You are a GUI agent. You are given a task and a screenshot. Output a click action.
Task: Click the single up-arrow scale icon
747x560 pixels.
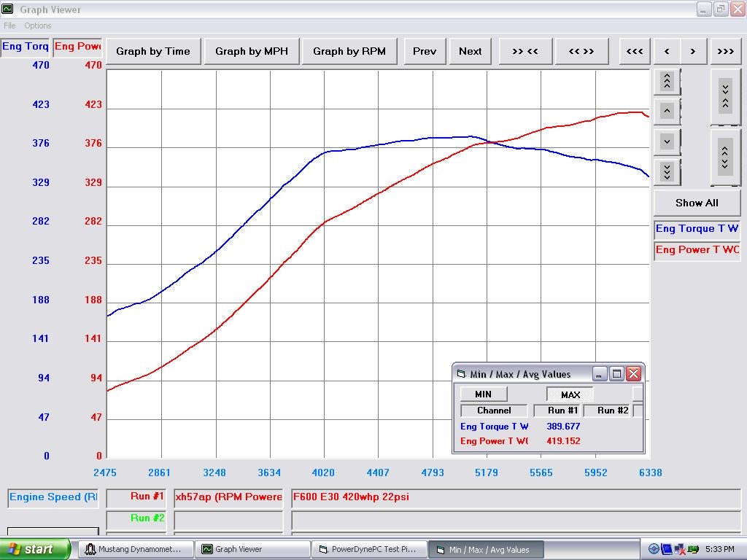[666, 111]
